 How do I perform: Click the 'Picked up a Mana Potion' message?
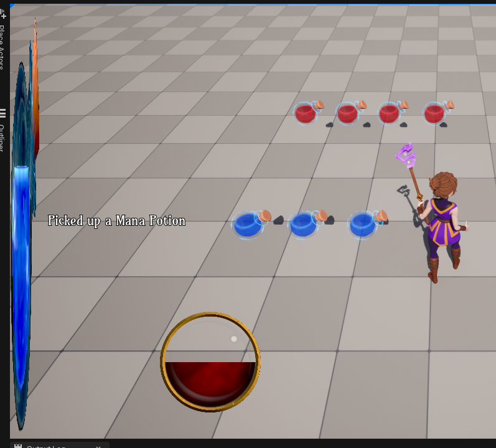point(117,221)
